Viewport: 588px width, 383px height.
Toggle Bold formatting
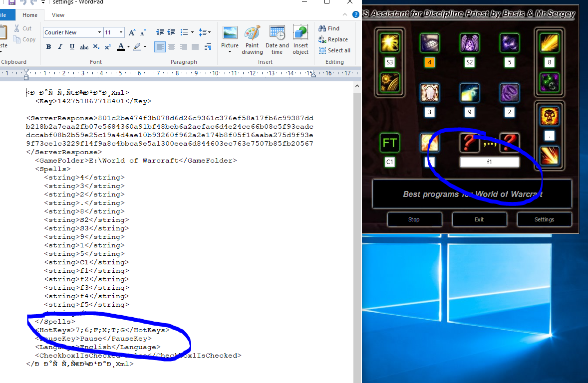coord(48,47)
